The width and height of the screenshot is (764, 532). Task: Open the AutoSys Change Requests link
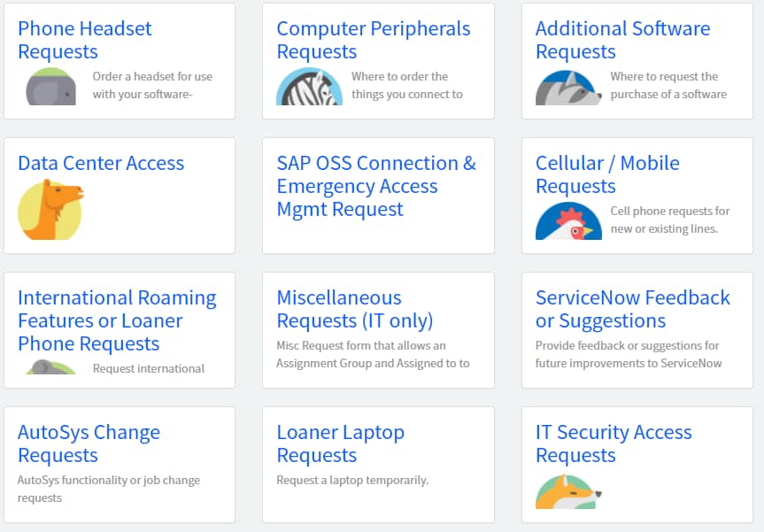click(x=89, y=443)
